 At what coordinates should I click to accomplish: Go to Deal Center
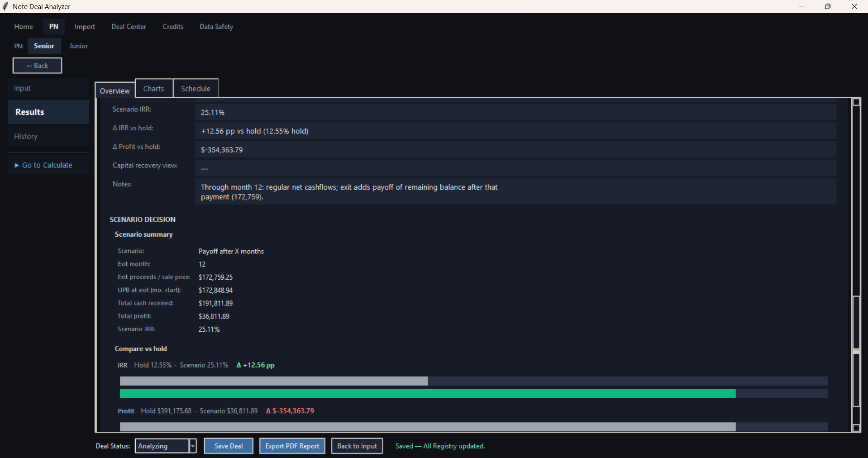[129, 27]
